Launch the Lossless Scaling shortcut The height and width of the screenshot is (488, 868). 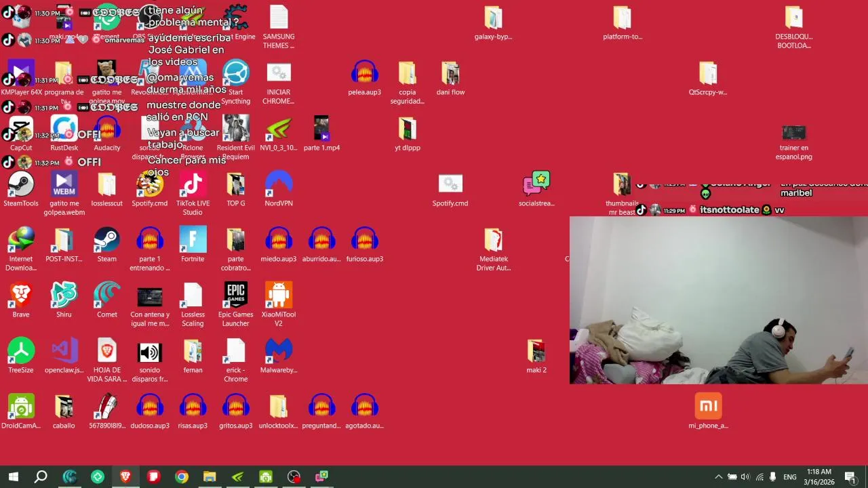pos(193,305)
